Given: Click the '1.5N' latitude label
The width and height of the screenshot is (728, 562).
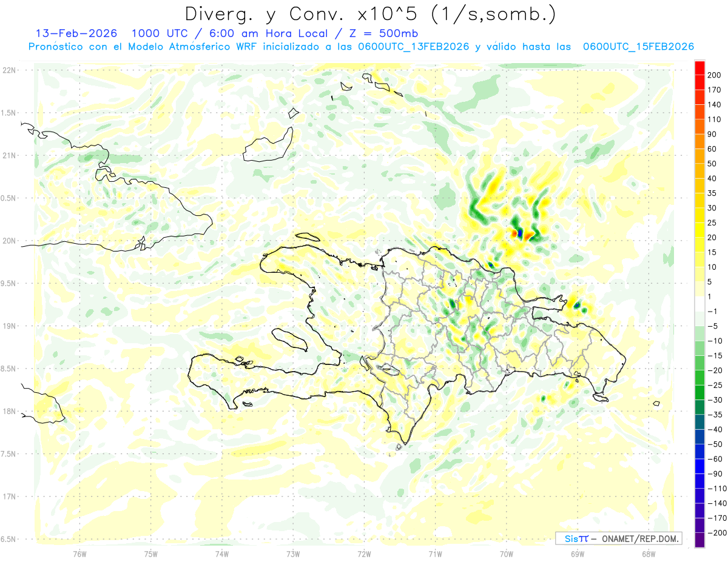Looking at the screenshot, I should point(9,113).
